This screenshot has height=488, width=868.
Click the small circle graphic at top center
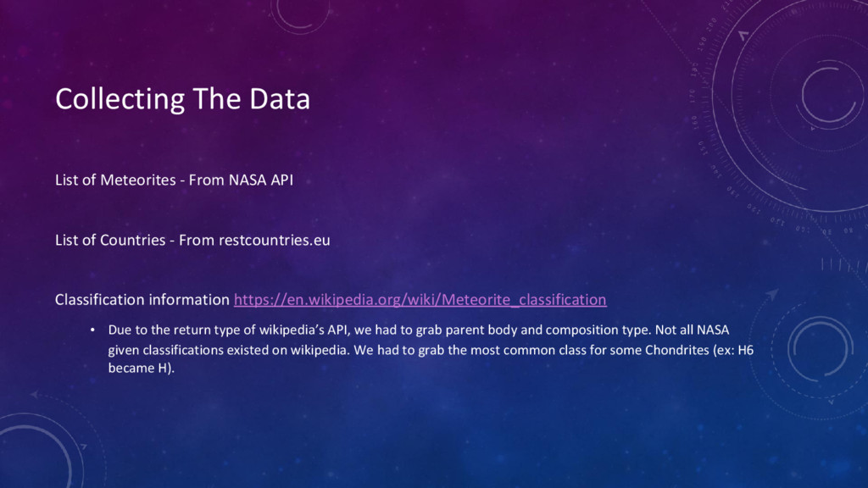pos(299,14)
